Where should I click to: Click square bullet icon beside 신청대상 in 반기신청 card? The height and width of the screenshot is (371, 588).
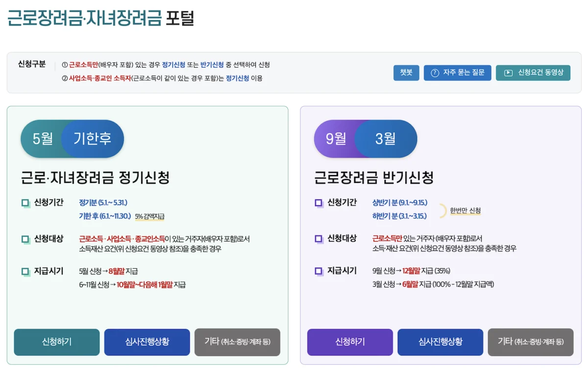318,239
